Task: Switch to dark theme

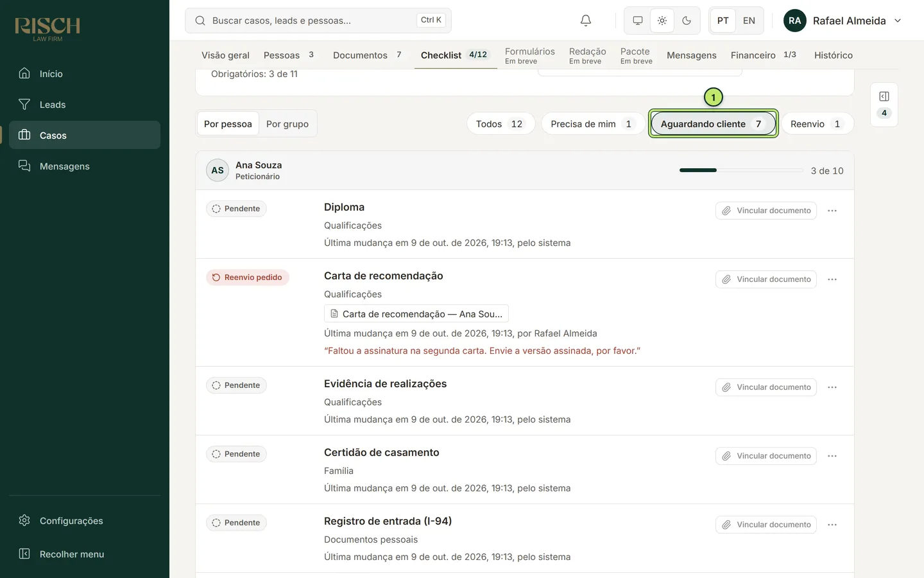Action: pos(687,21)
